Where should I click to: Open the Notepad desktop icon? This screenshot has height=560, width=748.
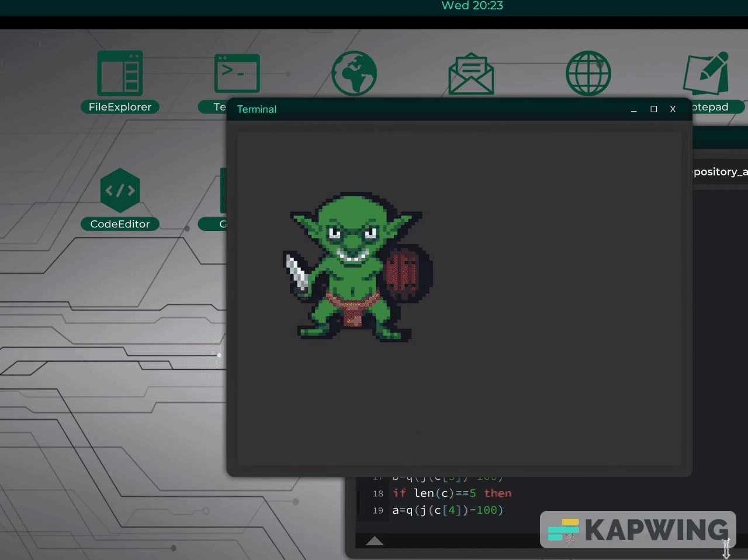click(x=707, y=73)
